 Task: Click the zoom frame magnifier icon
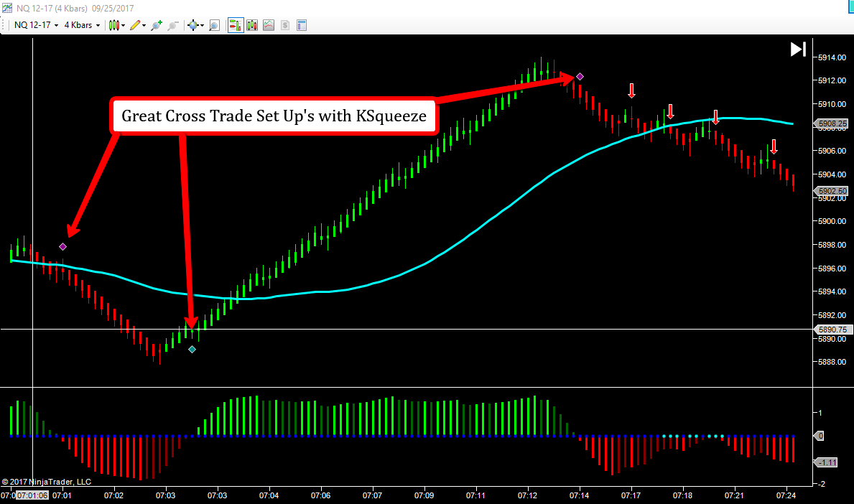(x=214, y=25)
